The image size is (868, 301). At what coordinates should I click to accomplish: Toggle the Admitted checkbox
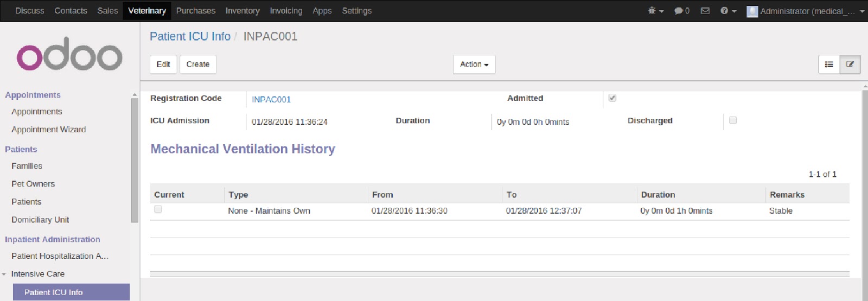[612, 98]
